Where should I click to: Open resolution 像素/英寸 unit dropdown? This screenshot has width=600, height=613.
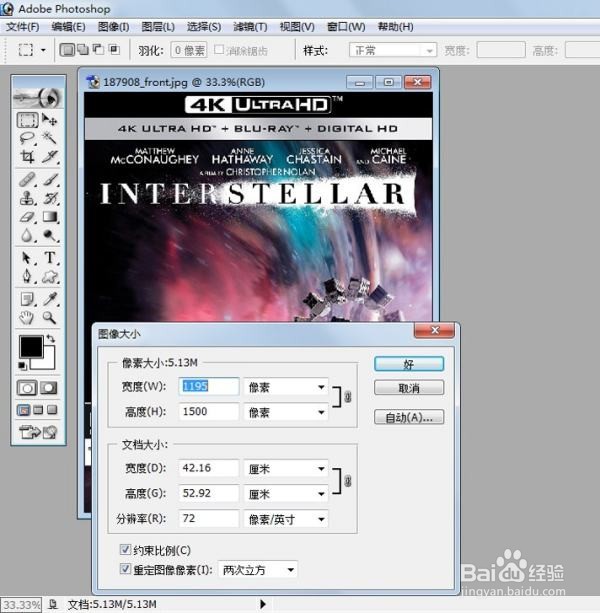286,519
